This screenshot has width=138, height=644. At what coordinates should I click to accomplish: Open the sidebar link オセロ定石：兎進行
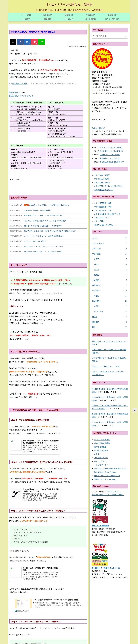click(x=102, y=175)
